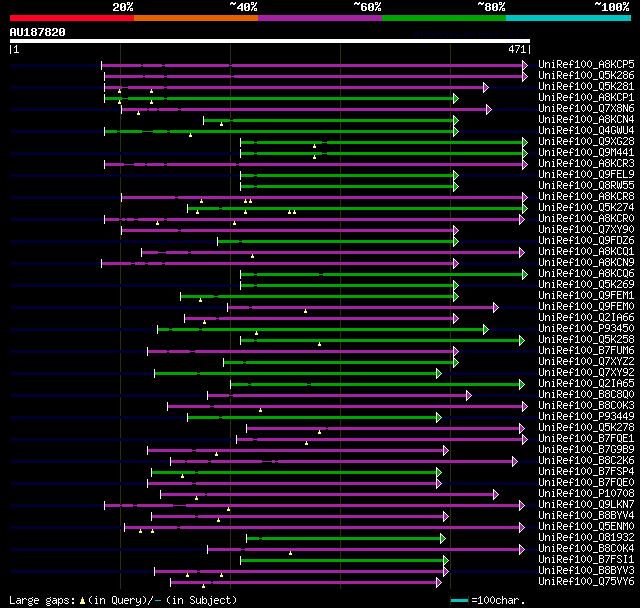Select the UniRef100_B7G9B9 label
The height and width of the screenshot is (608, 640).
(x=586, y=450)
